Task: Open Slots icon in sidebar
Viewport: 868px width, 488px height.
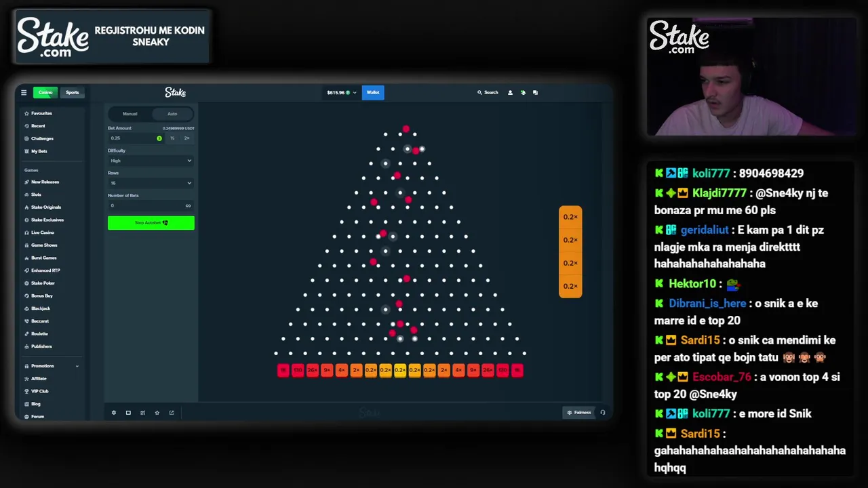Action: (x=26, y=195)
